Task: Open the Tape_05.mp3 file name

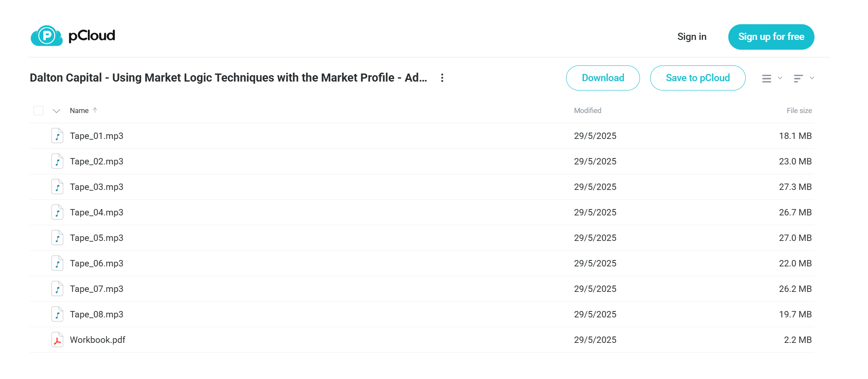Action: coord(97,238)
